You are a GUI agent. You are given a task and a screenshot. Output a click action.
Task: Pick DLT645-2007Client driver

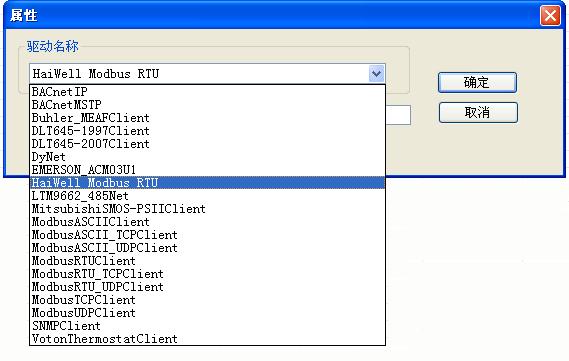(207, 144)
